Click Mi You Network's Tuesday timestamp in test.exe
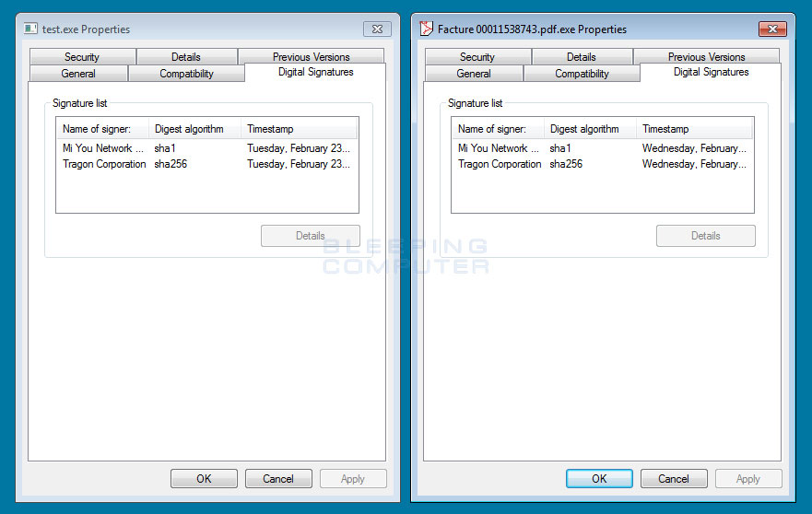The height and width of the screenshot is (514, 812). pyautogui.click(x=299, y=148)
